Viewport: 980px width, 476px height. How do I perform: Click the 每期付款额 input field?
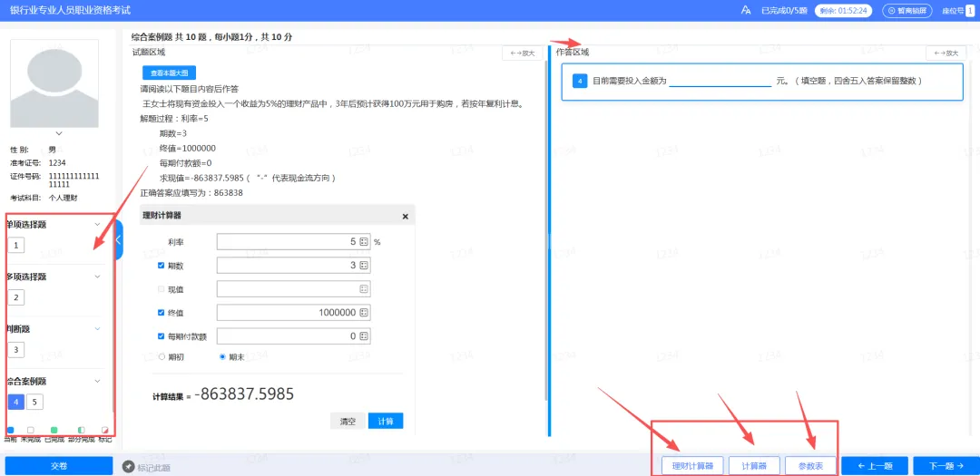coord(294,336)
